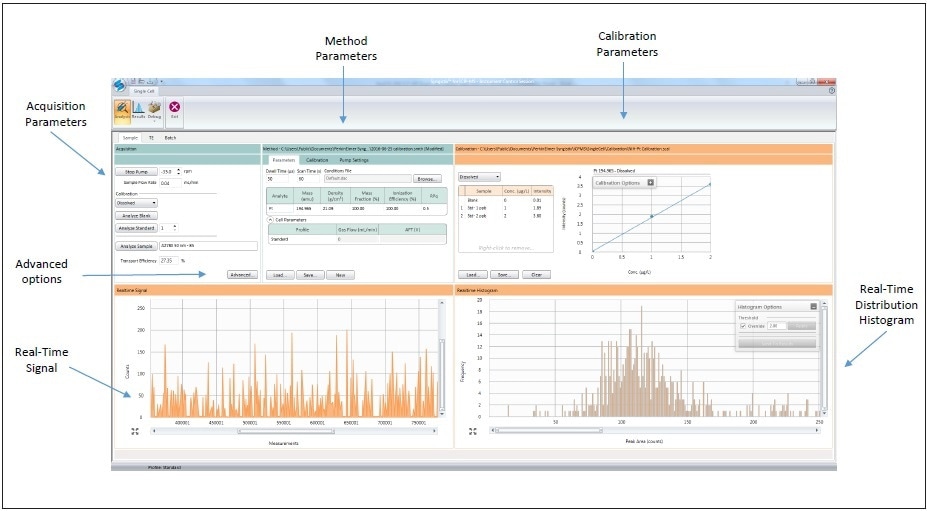Click the Realtime Histogram horizontal scrollbar thumb
Viewport: 927px width, 511px height.
(549, 431)
